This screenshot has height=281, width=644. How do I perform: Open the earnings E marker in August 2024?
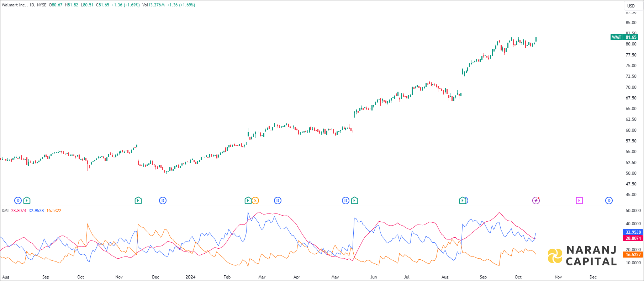[x=462, y=201]
